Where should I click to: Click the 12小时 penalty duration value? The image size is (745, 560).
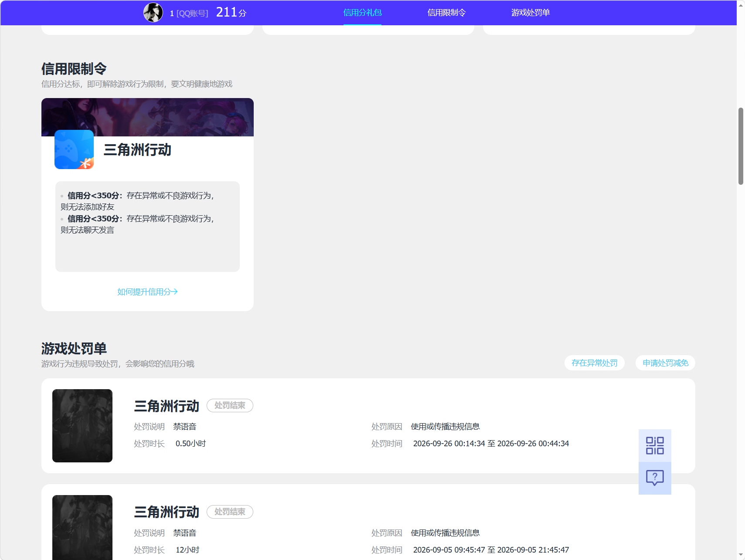click(187, 550)
